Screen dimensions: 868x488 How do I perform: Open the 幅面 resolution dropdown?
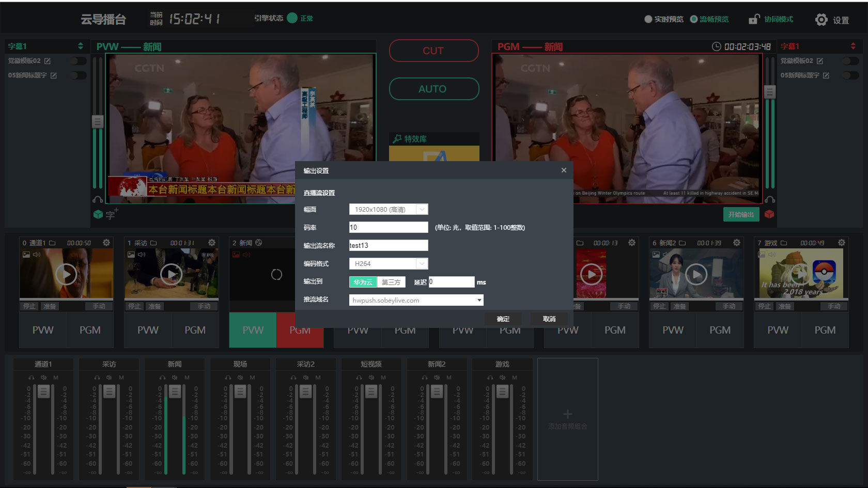[389, 209]
